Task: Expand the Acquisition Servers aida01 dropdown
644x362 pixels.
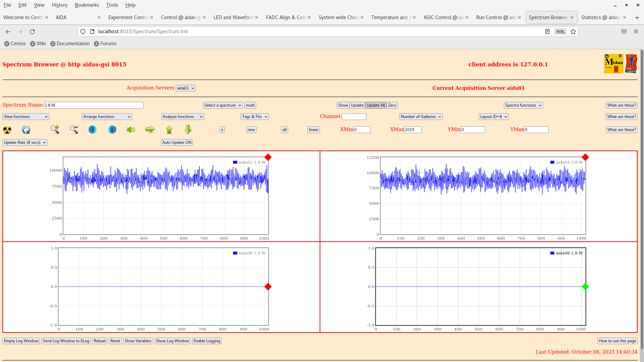Action: (x=185, y=88)
